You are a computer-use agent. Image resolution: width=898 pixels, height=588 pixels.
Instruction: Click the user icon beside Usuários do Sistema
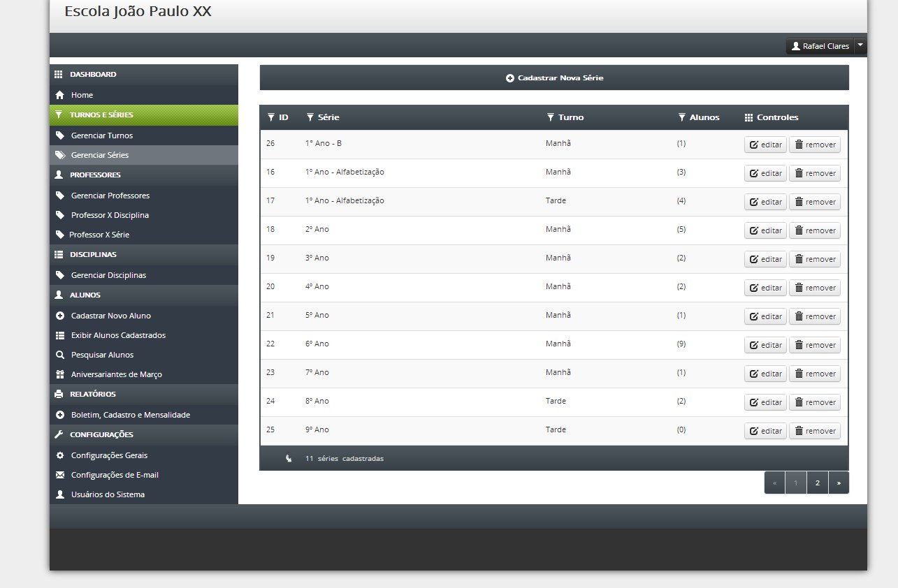coord(59,494)
